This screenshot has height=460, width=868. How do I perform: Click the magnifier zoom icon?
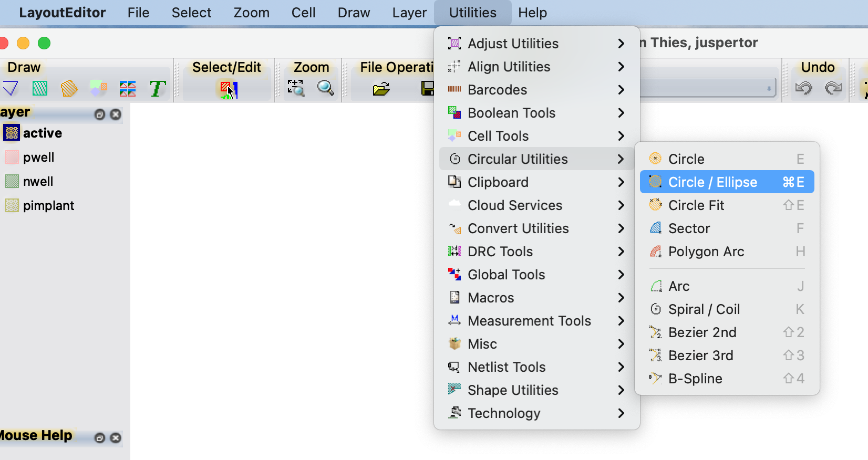(326, 88)
